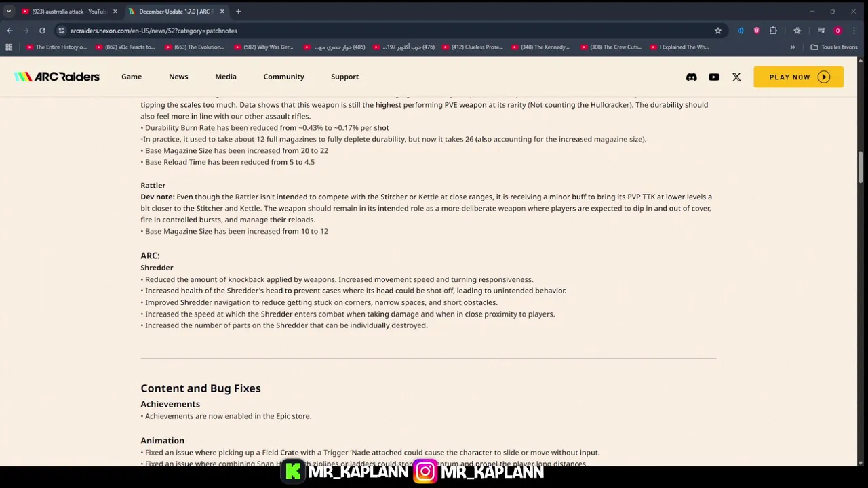The width and height of the screenshot is (868, 488).
Task: Open the 'Clueless Prose...' bookmark
Action: 472,47
